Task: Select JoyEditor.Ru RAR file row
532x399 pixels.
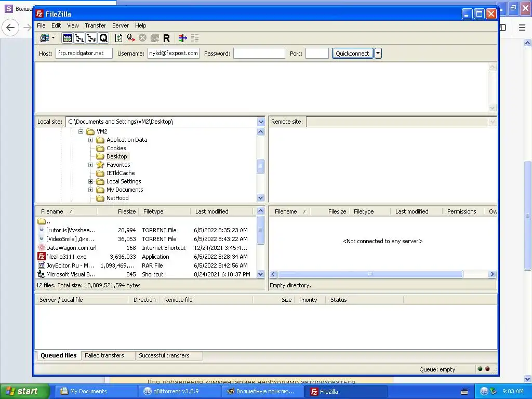Action: pyautogui.click(x=144, y=265)
